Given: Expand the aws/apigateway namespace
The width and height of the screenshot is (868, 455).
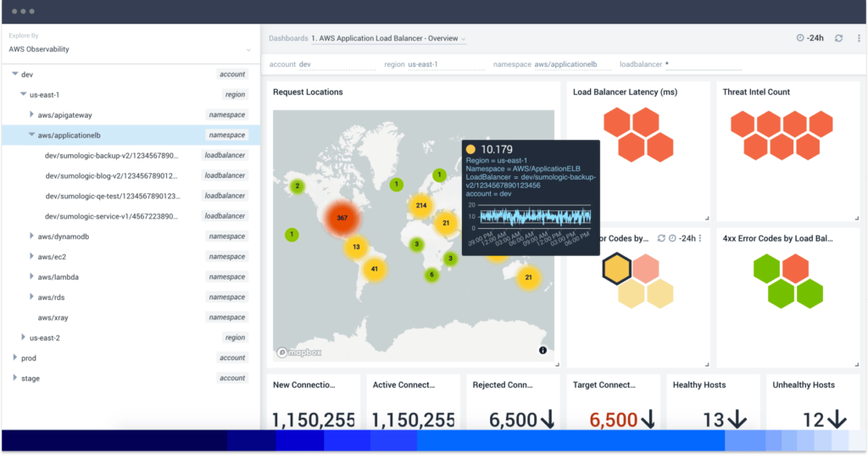Looking at the screenshot, I should coord(31,114).
